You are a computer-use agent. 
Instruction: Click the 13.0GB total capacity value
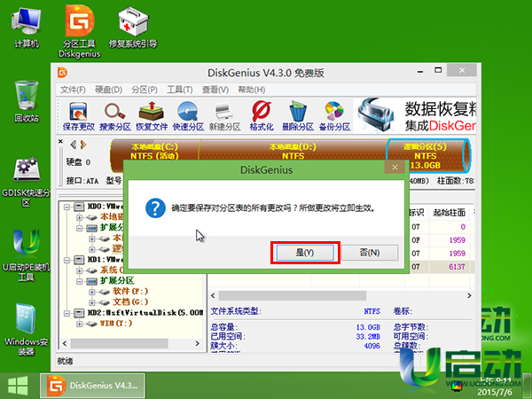(368, 327)
